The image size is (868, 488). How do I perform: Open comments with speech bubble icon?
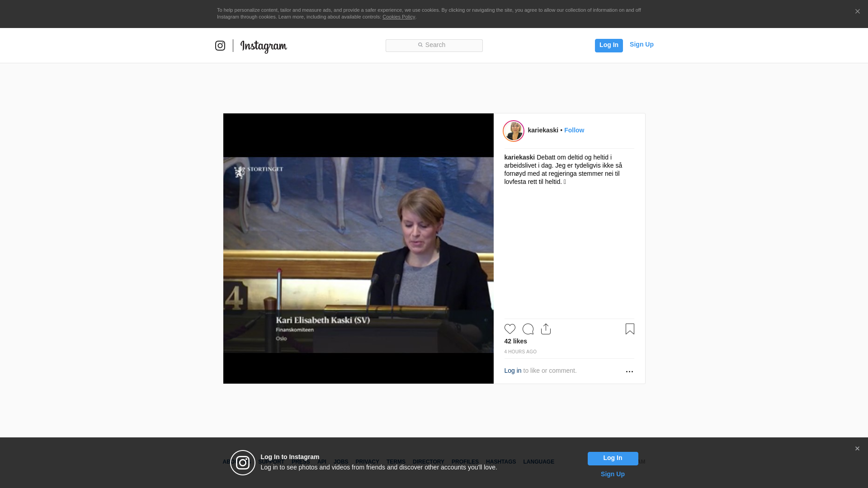tap(528, 329)
